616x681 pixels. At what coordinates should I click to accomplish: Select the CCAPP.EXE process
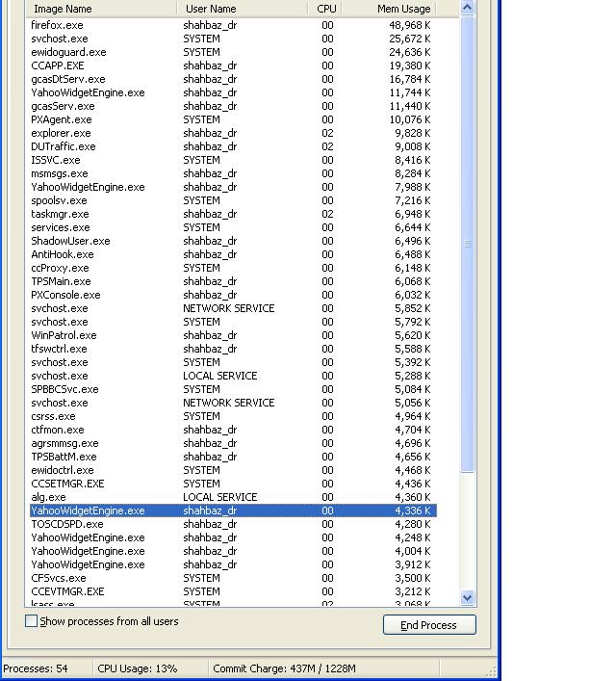[233, 65]
